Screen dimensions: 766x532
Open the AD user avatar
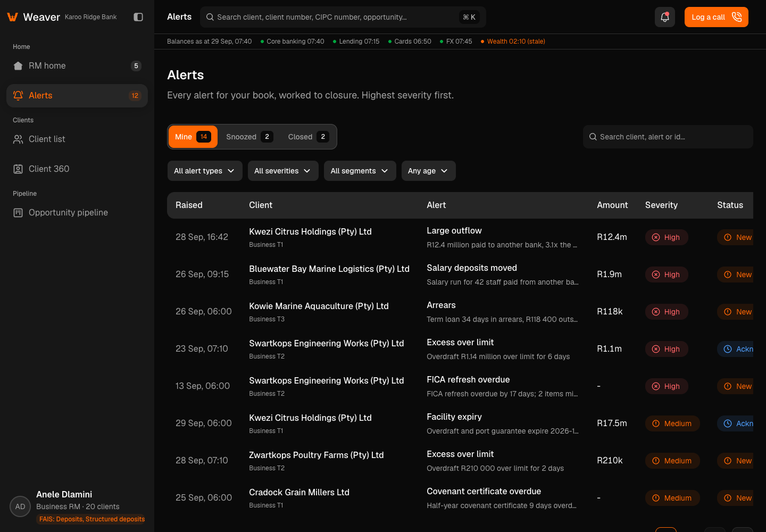20,506
